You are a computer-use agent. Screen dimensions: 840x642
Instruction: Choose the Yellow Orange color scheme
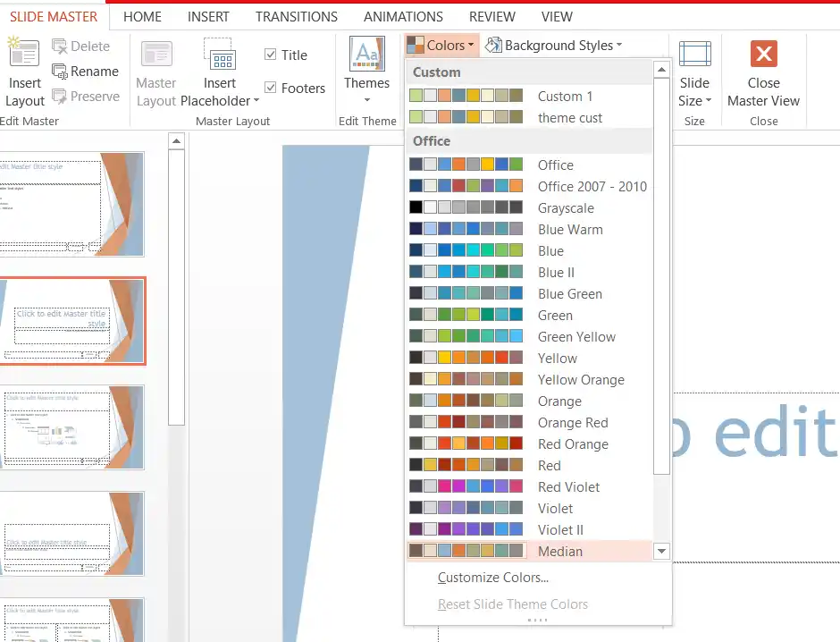point(529,379)
